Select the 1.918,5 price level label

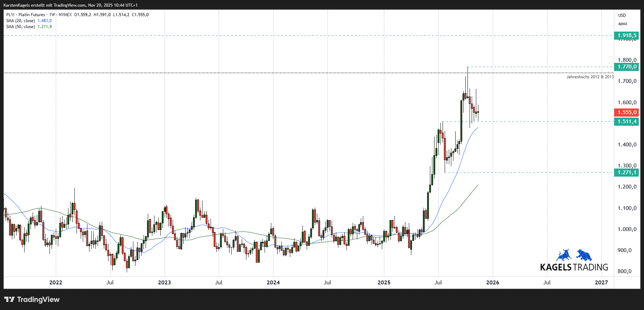pos(626,35)
